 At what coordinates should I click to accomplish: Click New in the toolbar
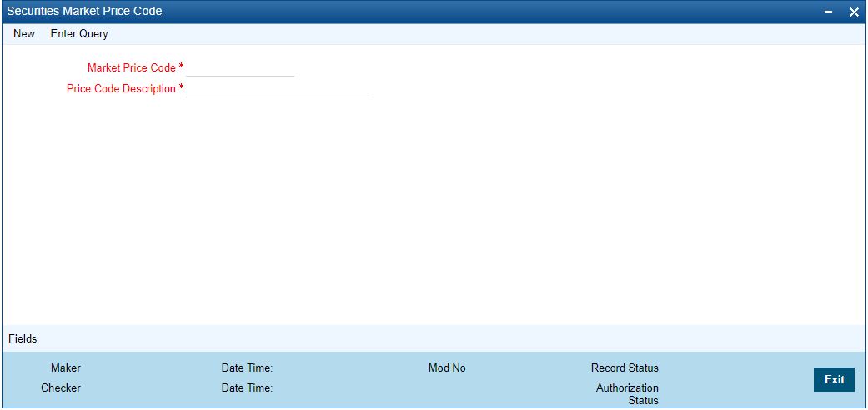click(24, 34)
